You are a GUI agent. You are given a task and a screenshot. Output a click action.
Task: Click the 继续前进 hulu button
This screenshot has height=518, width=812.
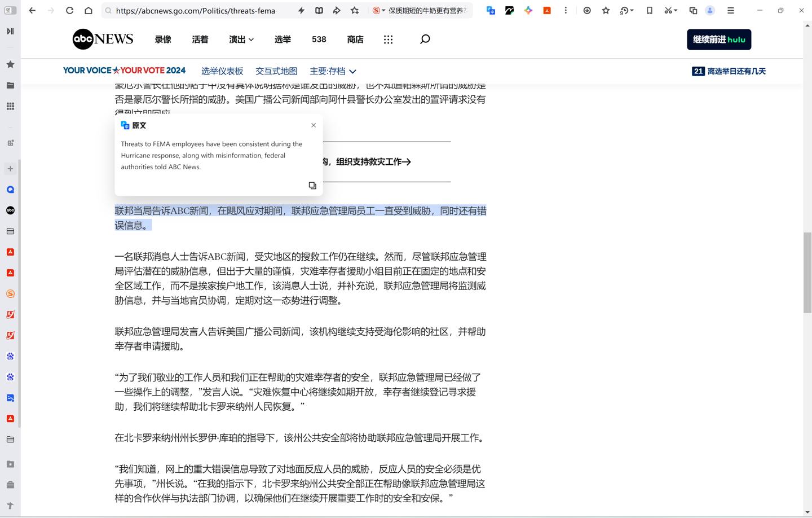click(718, 39)
